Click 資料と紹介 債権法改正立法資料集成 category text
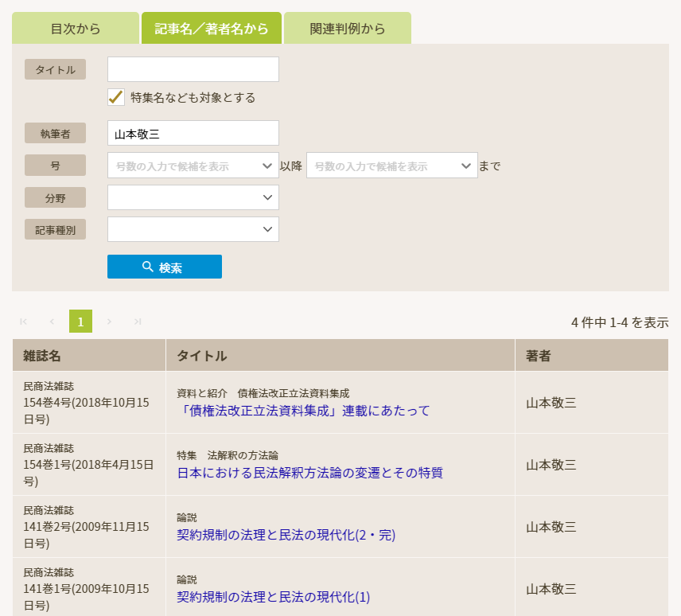Image resolution: width=681 pixels, height=616 pixels. (x=263, y=393)
